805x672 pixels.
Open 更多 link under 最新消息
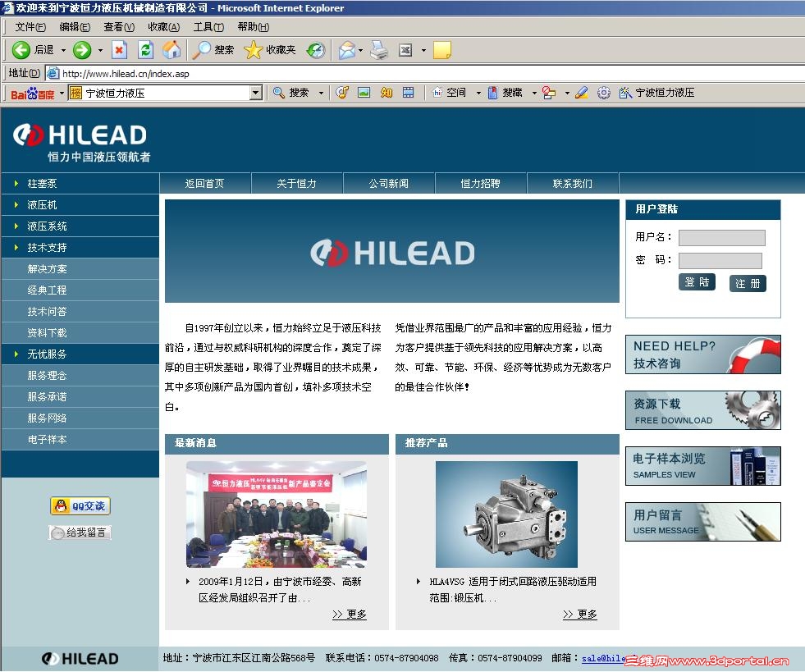[x=349, y=614]
